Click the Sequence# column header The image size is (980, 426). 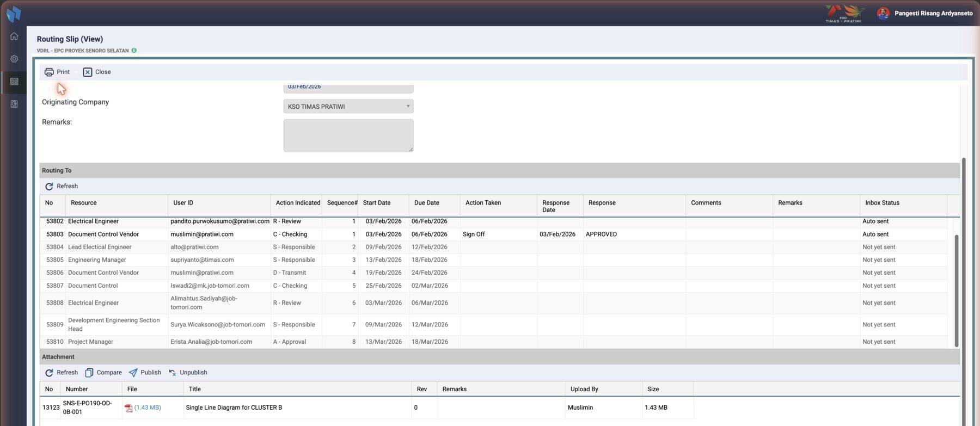[340, 206]
